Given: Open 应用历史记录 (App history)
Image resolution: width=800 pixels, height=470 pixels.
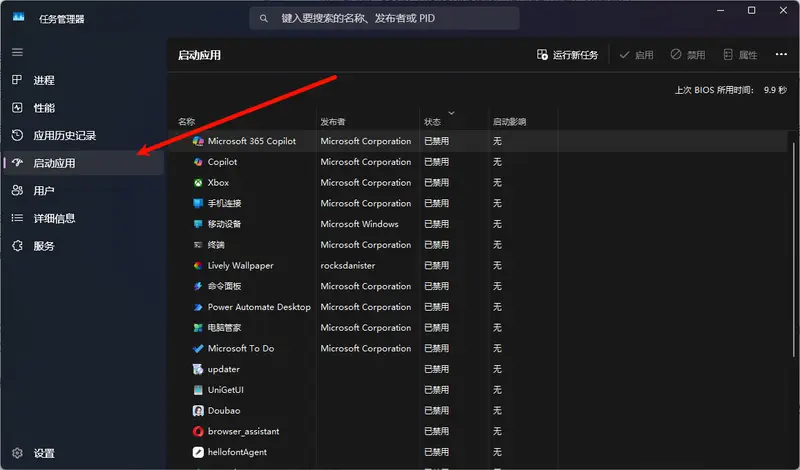Looking at the screenshot, I should 83,135.
